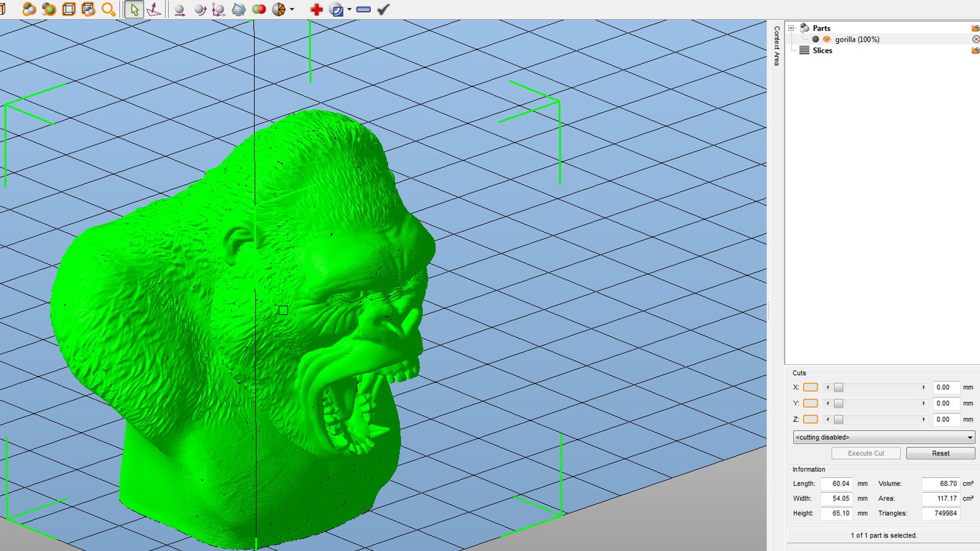Click the align to bottom plane tool

coord(154,9)
